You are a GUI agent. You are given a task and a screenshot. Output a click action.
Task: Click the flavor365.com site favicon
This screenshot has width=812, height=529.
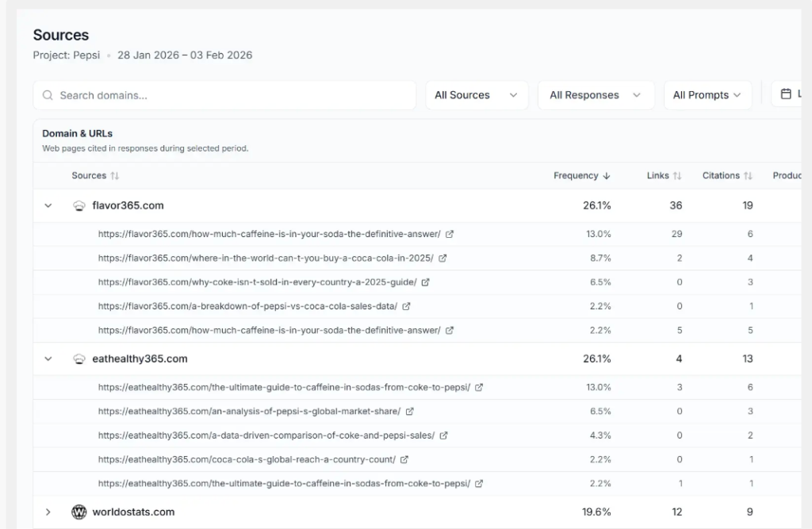pos(79,205)
